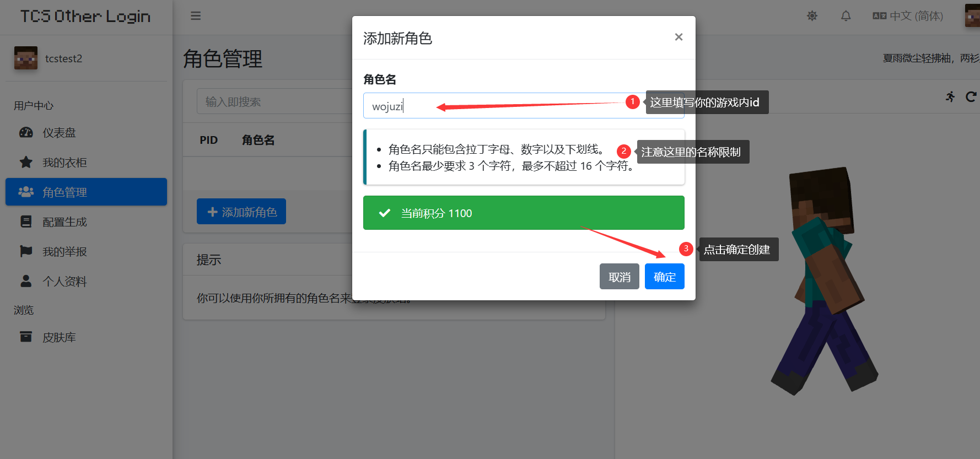Click the tcstest2 user avatar in sidebar
The image size is (980, 459).
coord(26,58)
